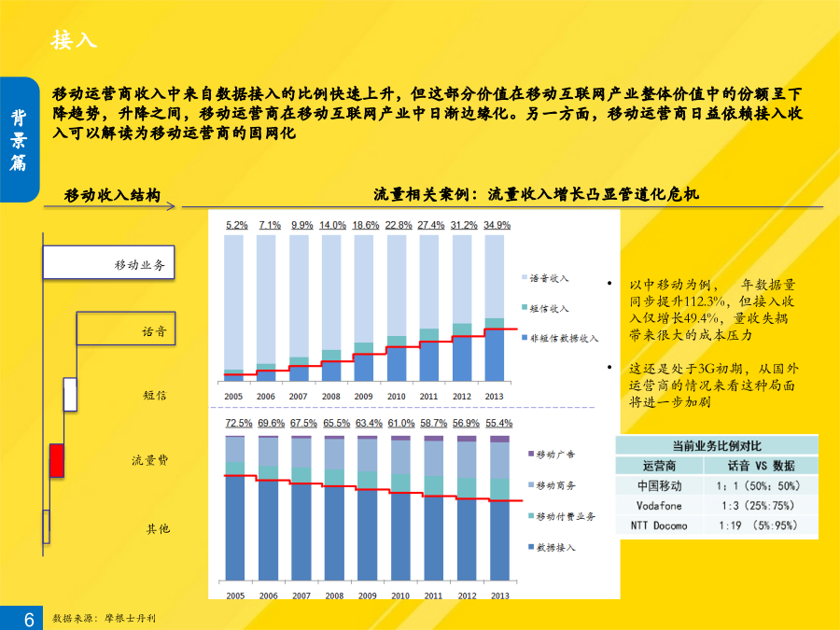Screen dimensions: 840x630
Task: Click the 31.2% data label
Action: pos(464,225)
